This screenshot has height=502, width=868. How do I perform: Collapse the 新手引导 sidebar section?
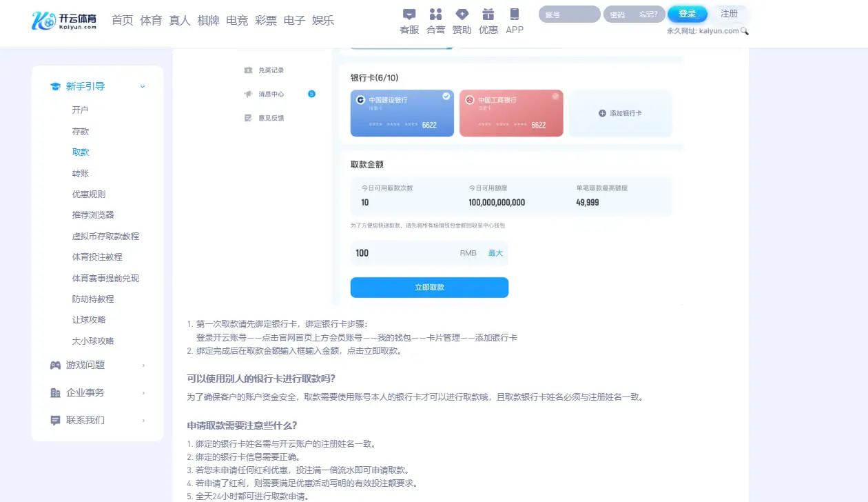[143, 86]
